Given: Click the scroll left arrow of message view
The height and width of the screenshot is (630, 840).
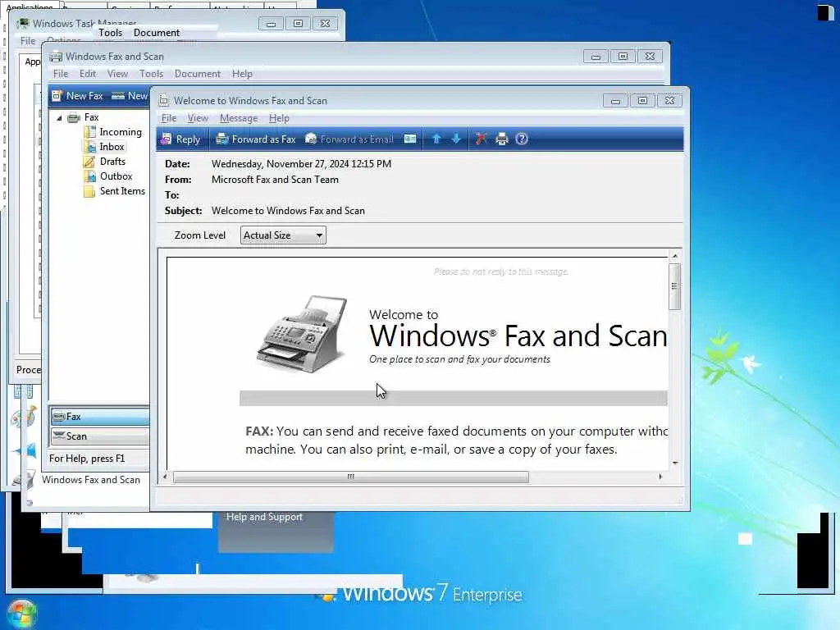Looking at the screenshot, I should [x=165, y=477].
